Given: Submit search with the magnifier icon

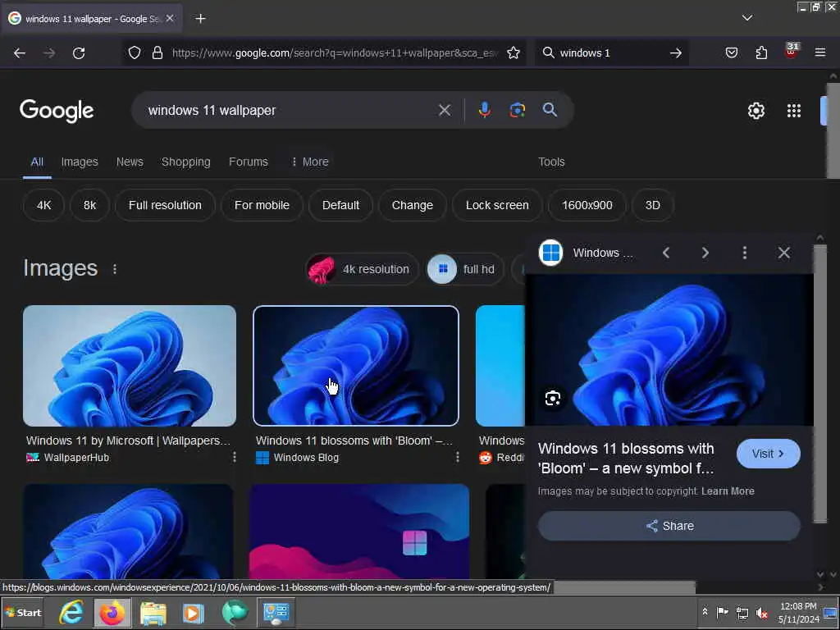Looking at the screenshot, I should pos(550,110).
